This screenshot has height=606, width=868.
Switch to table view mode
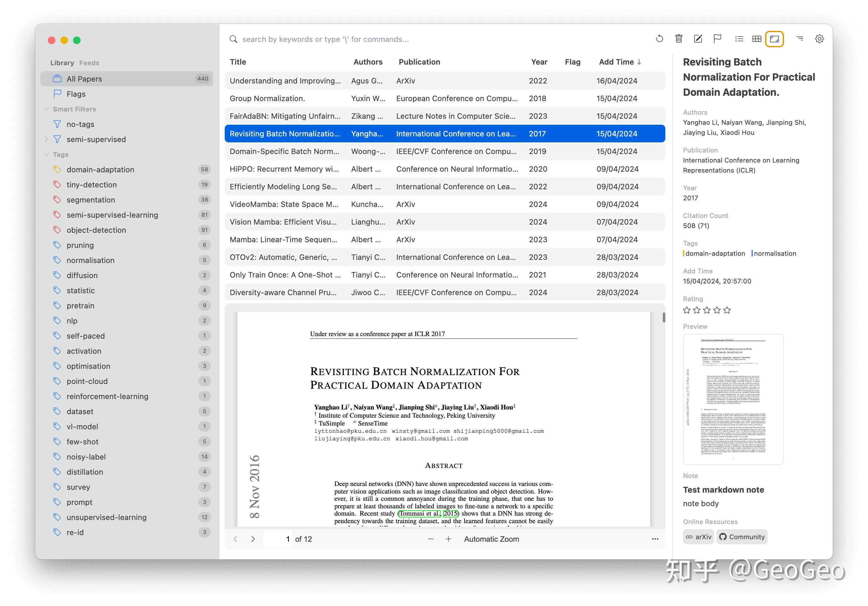pos(757,39)
